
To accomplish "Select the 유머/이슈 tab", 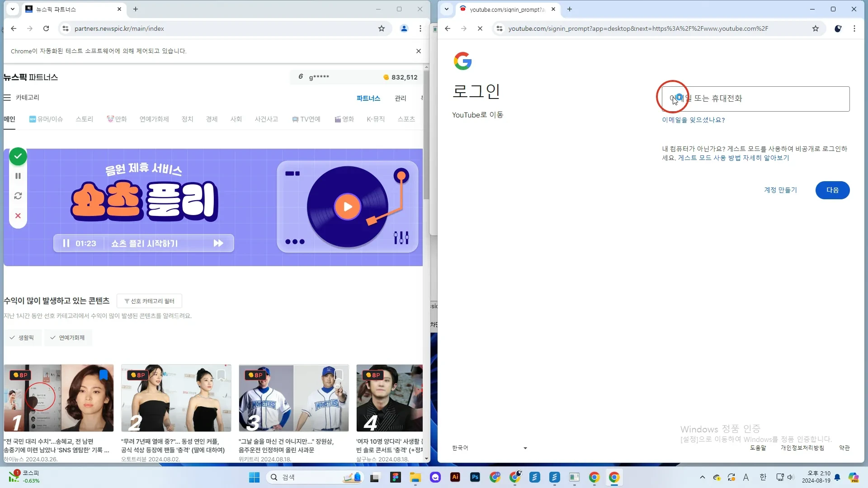I will 46,119.
